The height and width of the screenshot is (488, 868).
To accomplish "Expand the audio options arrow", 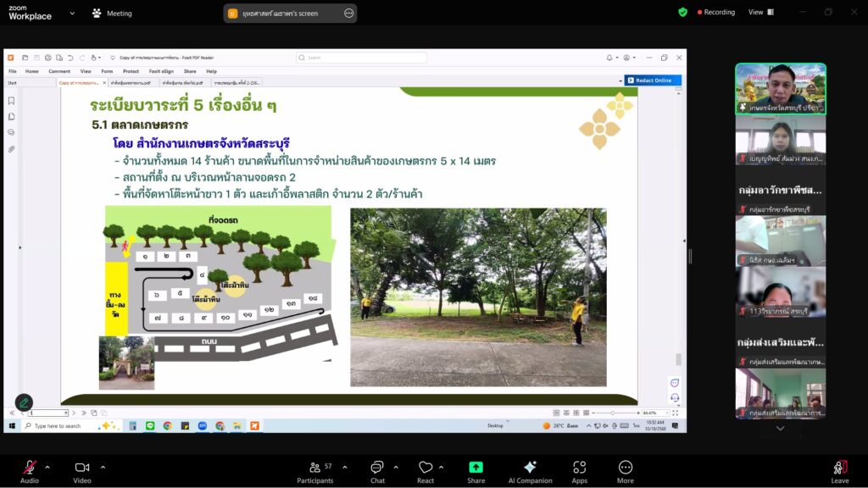I will [x=47, y=467].
